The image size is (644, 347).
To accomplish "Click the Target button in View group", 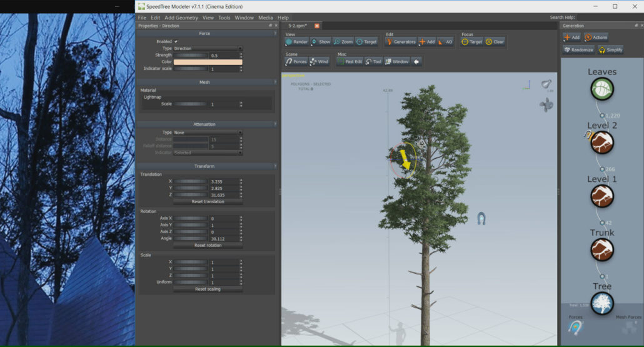I will click(x=366, y=42).
